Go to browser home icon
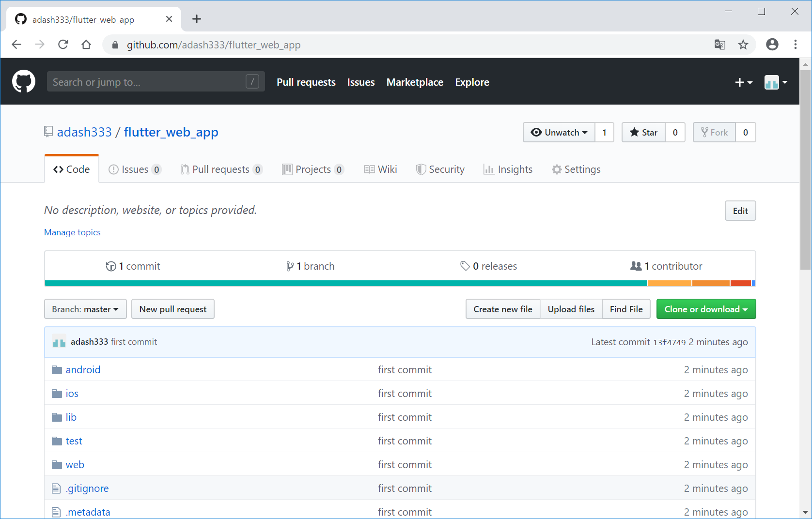 point(86,45)
